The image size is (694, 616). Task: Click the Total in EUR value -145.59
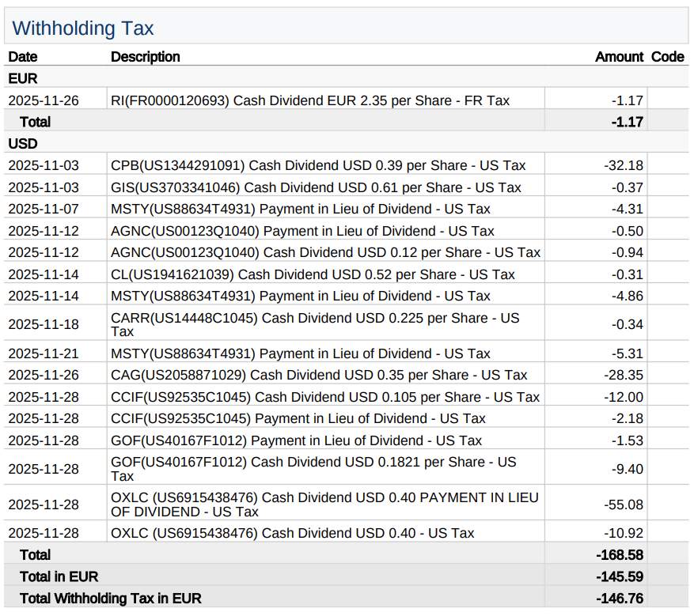pos(620,576)
